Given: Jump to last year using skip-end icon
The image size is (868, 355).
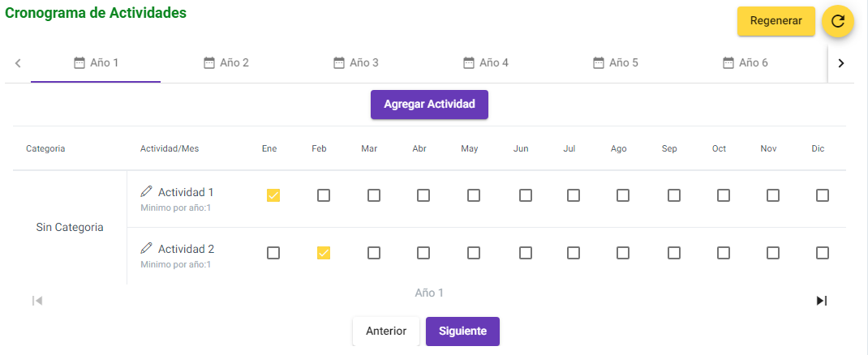Looking at the screenshot, I should tap(822, 301).
